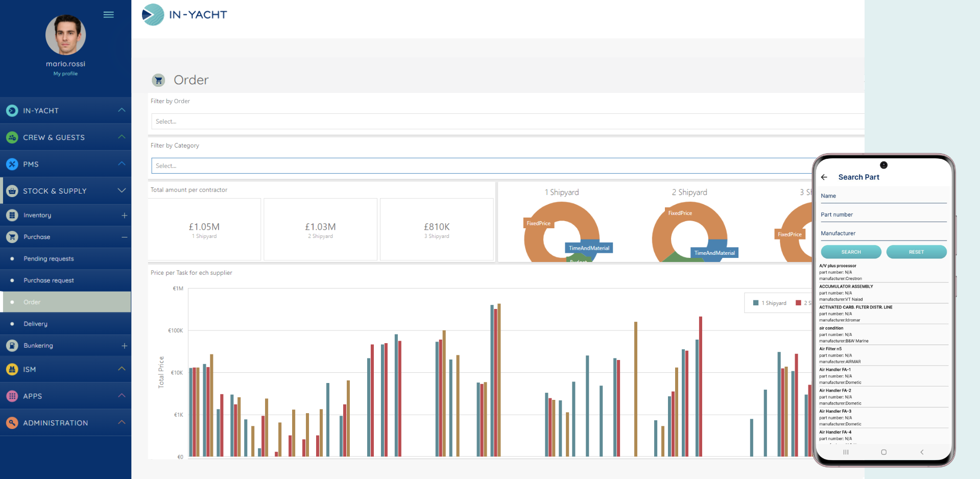
Task: Toggle 1 Shipyard series in chart legend
Action: pos(770,303)
